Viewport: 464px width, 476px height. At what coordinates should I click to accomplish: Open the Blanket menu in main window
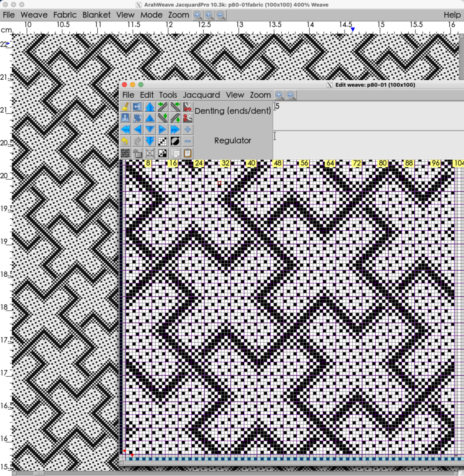tap(96, 15)
